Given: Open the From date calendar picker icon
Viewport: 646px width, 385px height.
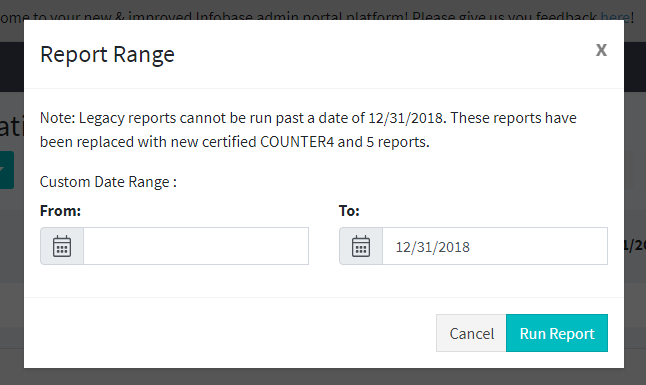Looking at the screenshot, I should (62, 246).
